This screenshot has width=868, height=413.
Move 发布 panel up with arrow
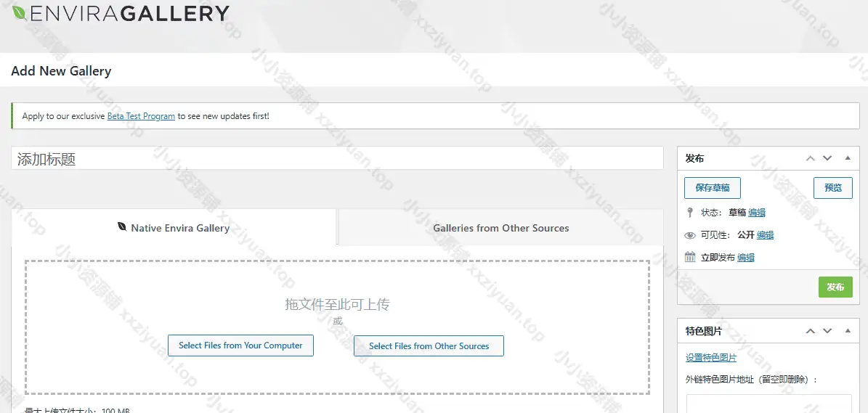click(x=811, y=158)
